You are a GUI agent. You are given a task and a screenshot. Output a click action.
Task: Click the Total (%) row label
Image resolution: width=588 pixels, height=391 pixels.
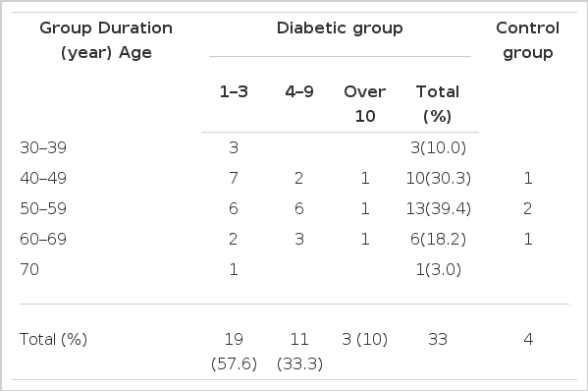click(x=53, y=340)
